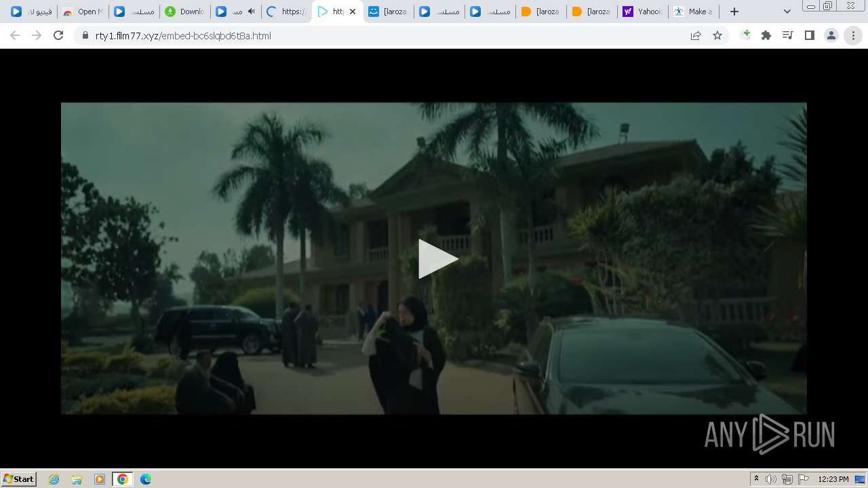View site information via lock icon

(x=85, y=35)
